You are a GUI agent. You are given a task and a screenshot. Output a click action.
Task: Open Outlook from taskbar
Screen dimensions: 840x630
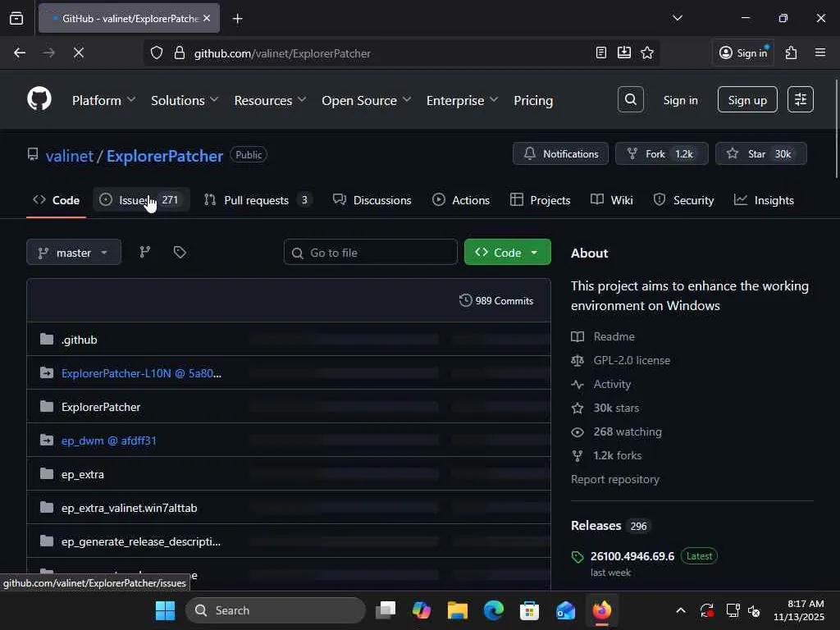565,610
